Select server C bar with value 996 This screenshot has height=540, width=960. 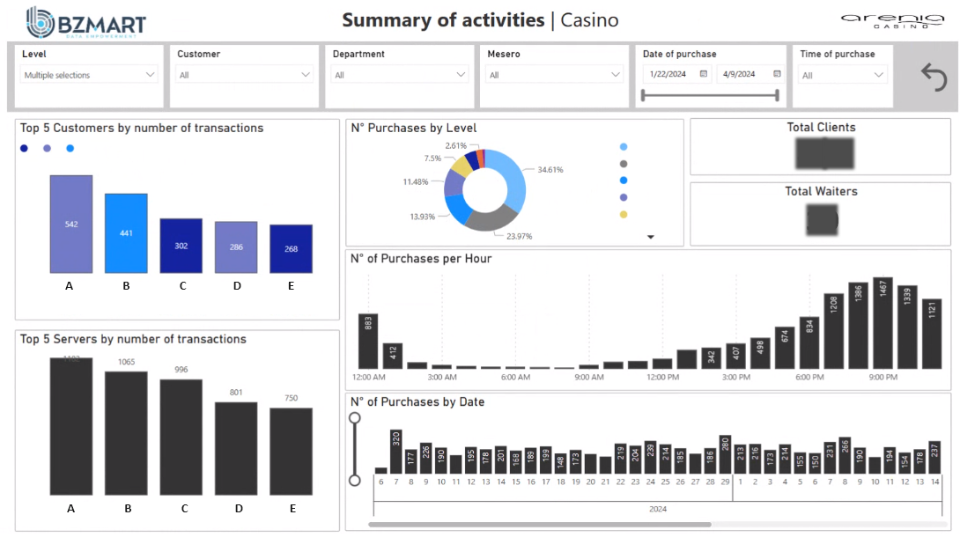(181, 437)
